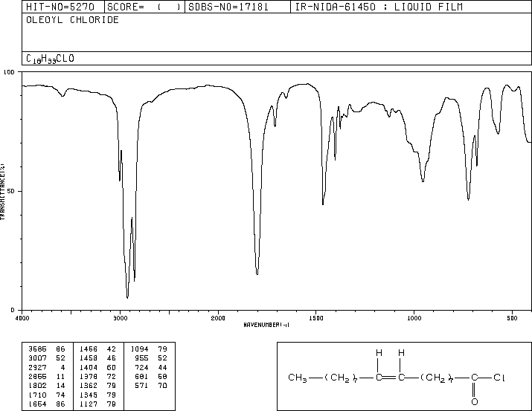Select peak table wavenumber 1378

(x=89, y=376)
